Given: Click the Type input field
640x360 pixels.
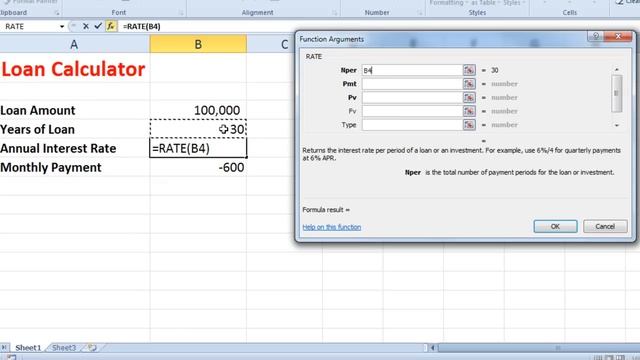Looking at the screenshot, I should (x=412, y=124).
